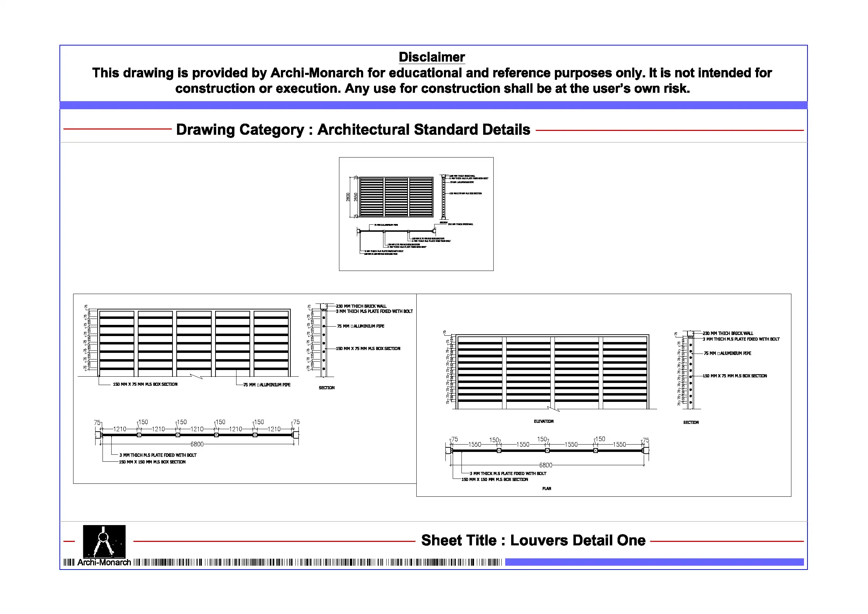Click the Drawing Category title text

353,130
